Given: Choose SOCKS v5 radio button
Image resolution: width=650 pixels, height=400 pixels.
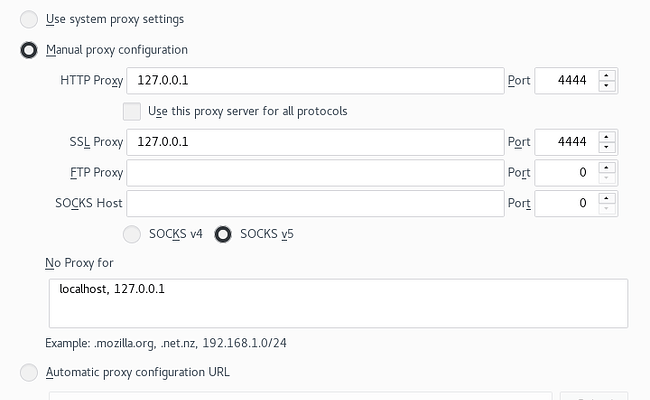Looking at the screenshot, I should pyautogui.click(x=223, y=234).
